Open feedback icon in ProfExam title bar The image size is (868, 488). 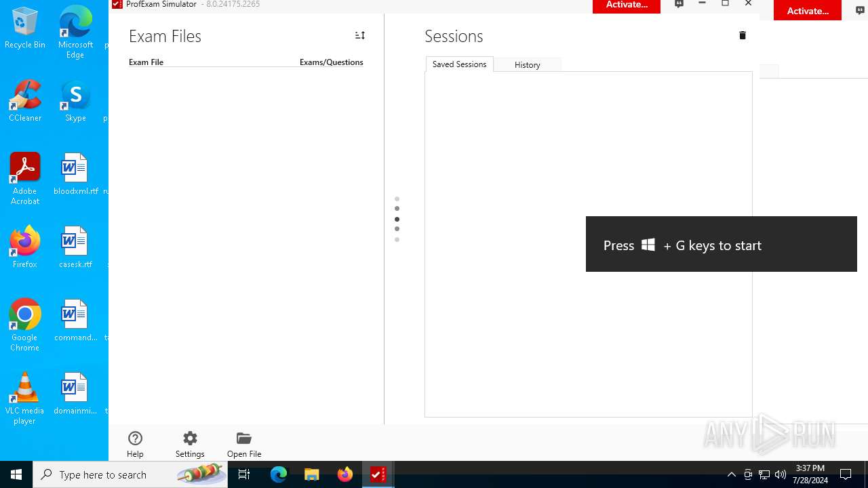[x=679, y=4]
